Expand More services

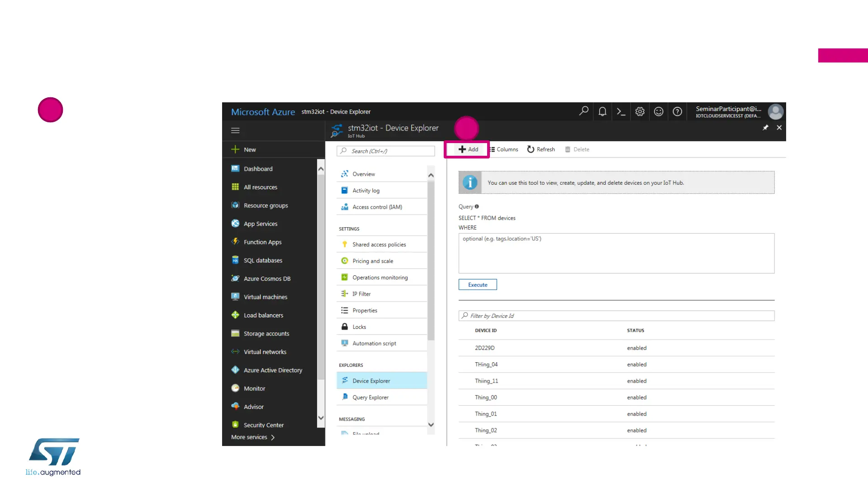253,437
